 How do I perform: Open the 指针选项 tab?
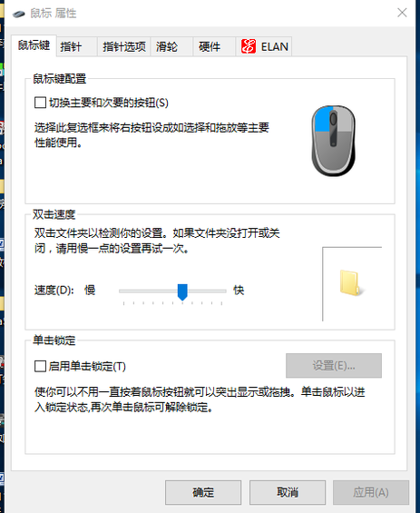click(x=124, y=47)
